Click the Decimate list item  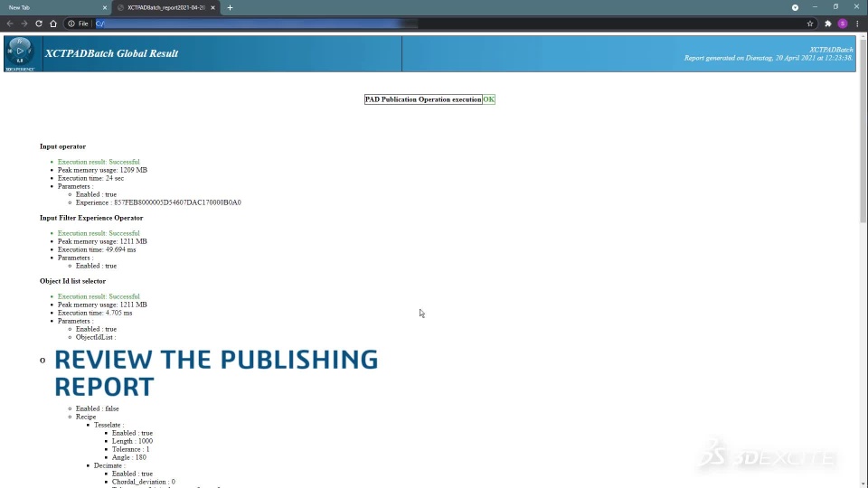(x=108, y=465)
